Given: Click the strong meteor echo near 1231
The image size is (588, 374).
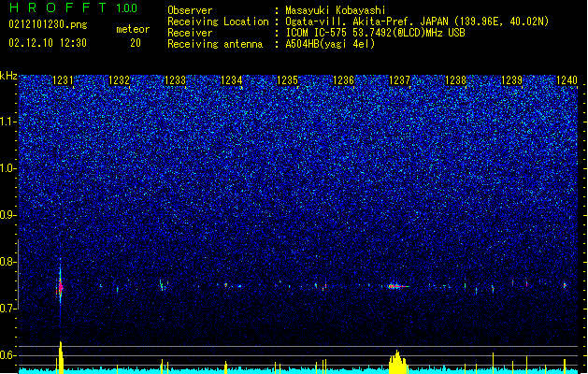Looking at the screenshot, I should [60, 287].
